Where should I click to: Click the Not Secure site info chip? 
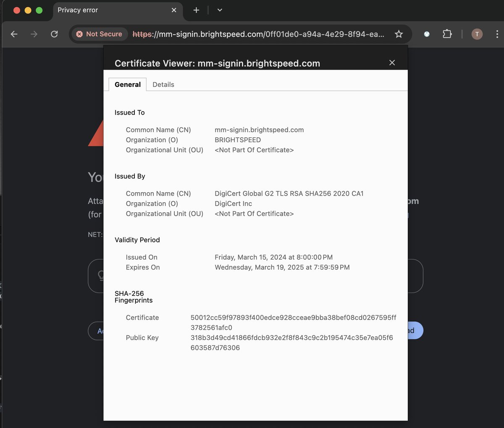pos(100,34)
